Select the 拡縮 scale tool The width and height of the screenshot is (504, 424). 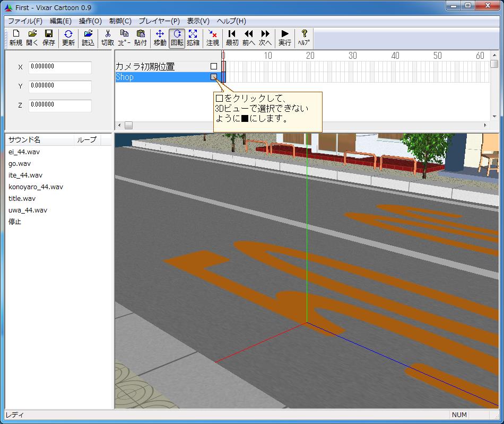[x=193, y=38]
